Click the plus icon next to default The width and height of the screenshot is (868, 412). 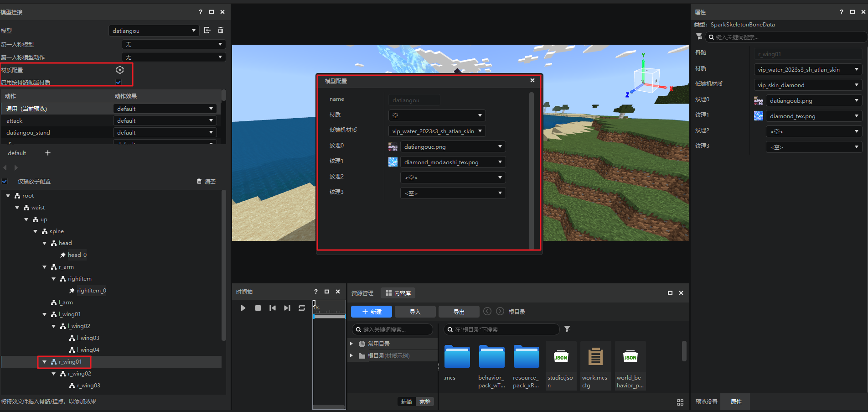point(48,153)
